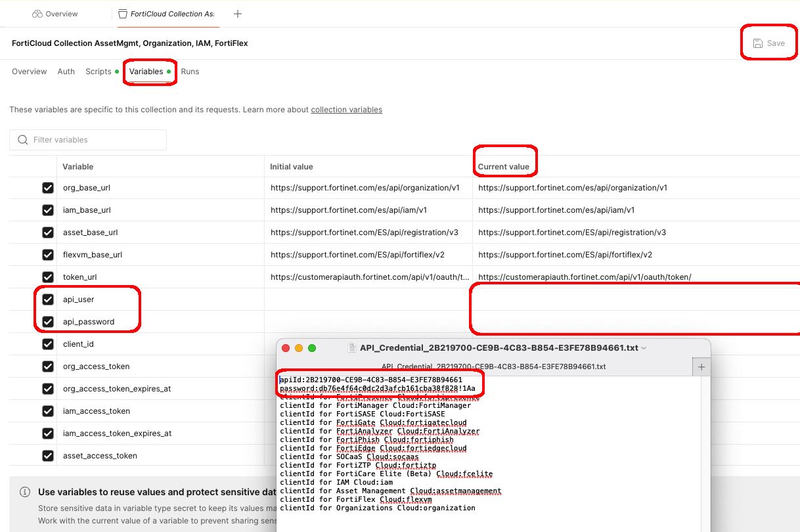Open the file title dropdown chevron
The height and width of the screenshot is (532, 800).
click(x=644, y=348)
